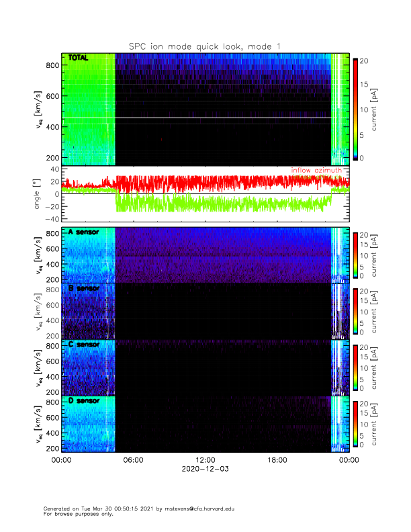Click the 'D sensor' panel label
Image resolution: width=411 pixels, height=532 pixels.
coord(83,401)
